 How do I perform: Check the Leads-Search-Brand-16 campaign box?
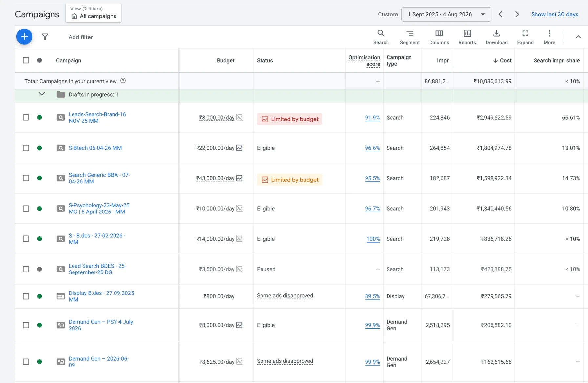point(26,117)
